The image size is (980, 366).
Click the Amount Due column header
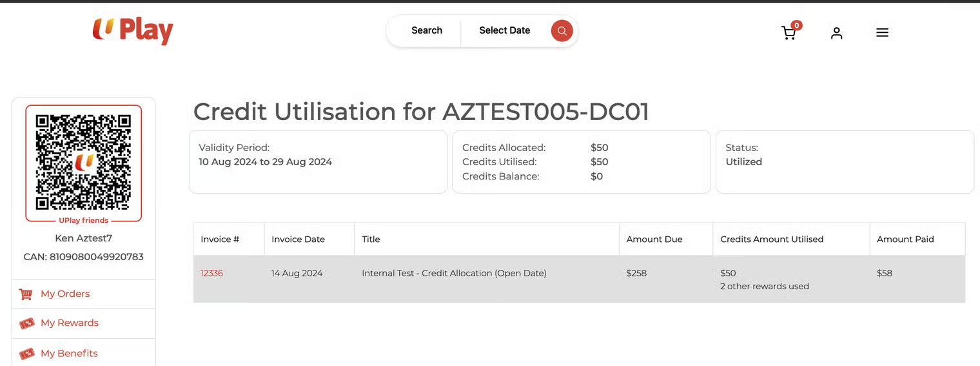654,239
